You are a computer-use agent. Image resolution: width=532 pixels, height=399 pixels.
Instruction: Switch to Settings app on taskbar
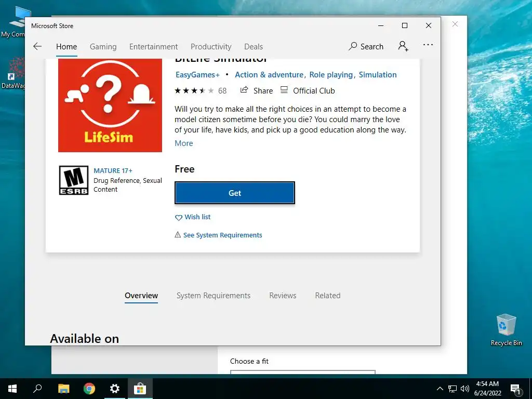[115, 389]
